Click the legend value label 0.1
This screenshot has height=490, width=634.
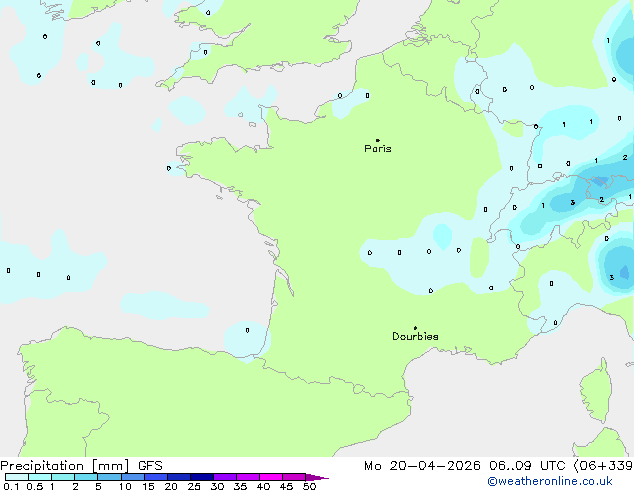tap(11, 486)
